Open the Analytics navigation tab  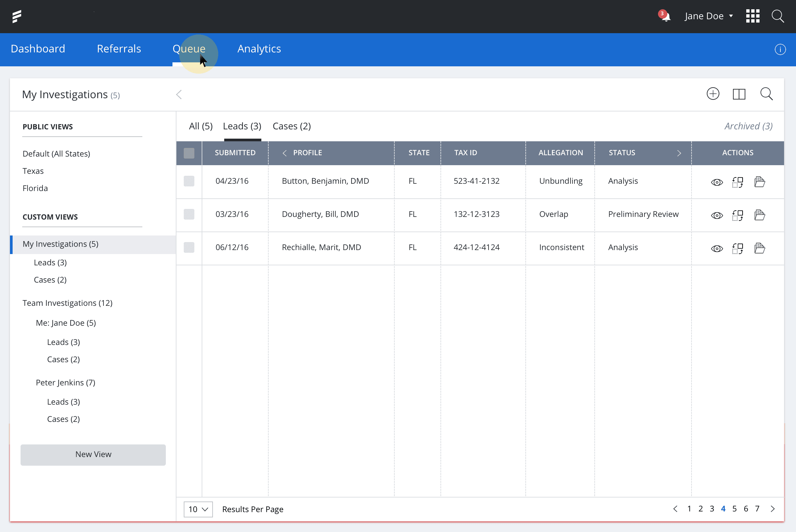tap(259, 49)
